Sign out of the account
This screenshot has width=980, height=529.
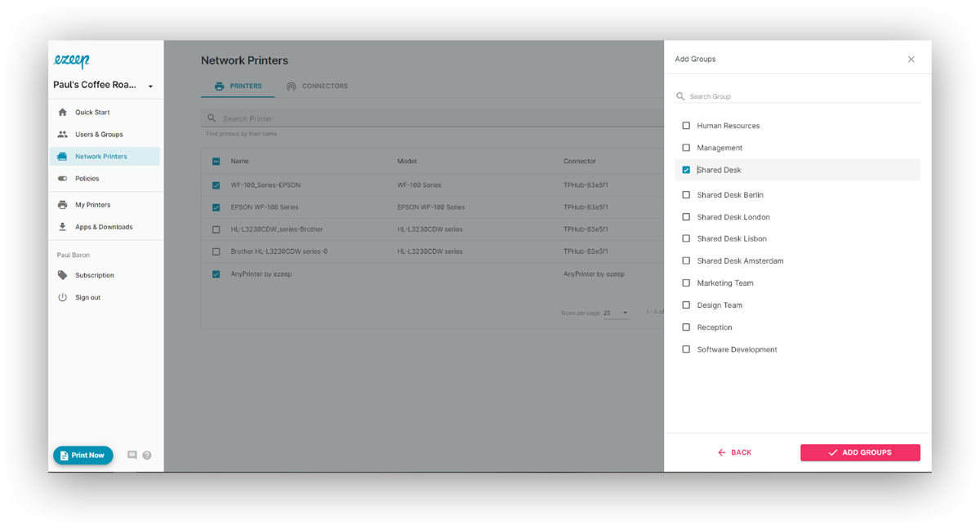point(88,297)
